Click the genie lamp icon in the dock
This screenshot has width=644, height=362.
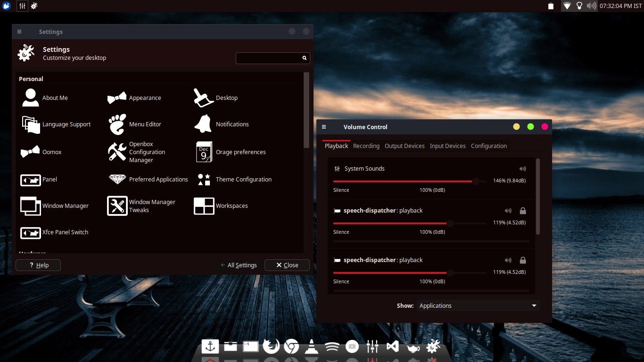click(413, 348)
